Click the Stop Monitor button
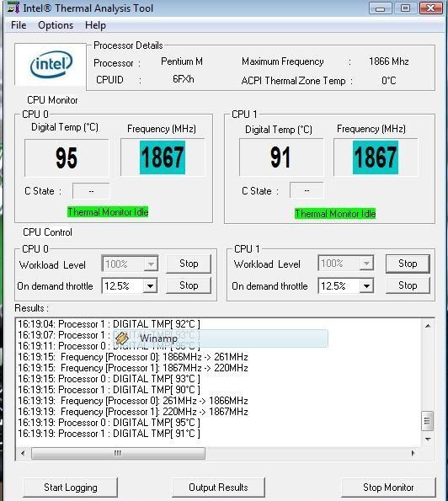 (388, 488)
